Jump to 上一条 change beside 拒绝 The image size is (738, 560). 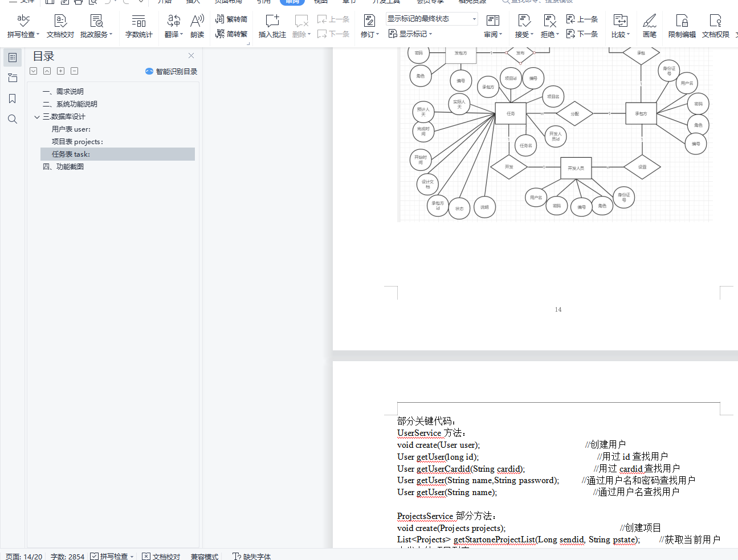582,19
